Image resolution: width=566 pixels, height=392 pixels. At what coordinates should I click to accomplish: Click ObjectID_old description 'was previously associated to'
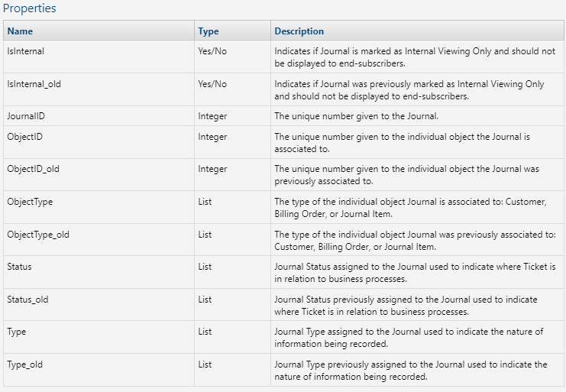407,175
